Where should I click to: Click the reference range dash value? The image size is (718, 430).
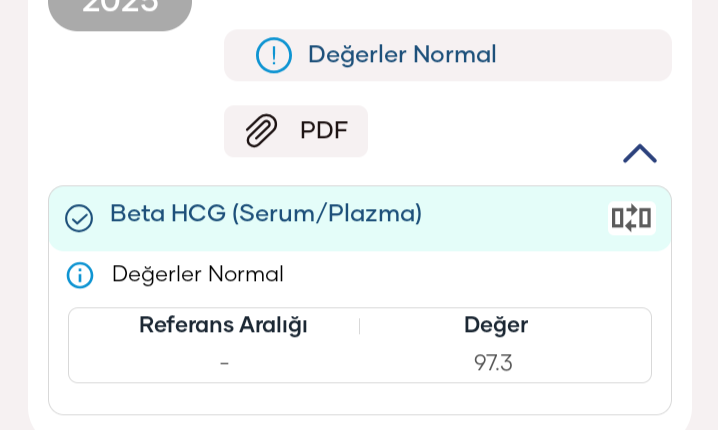[224, 364]
